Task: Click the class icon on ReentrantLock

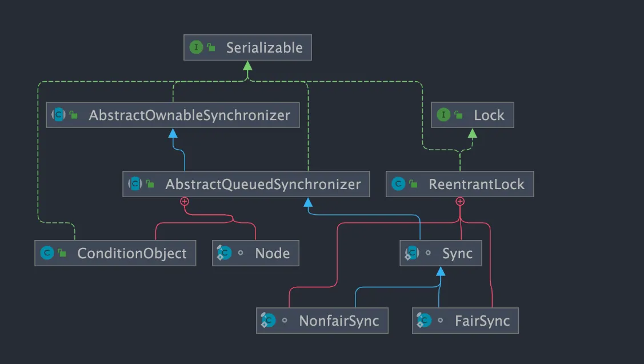Action: 398,184
